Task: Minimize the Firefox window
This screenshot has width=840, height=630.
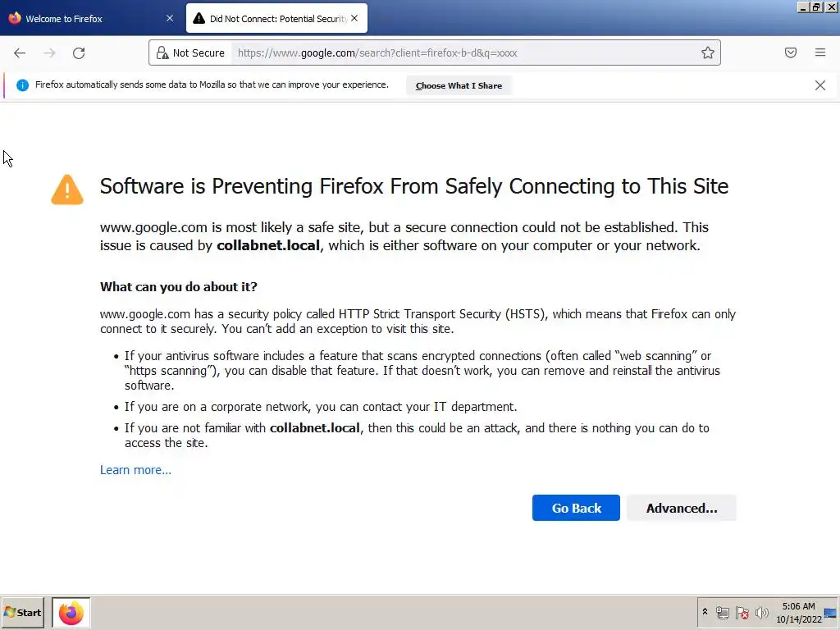Action: click(x=802, y=7)
